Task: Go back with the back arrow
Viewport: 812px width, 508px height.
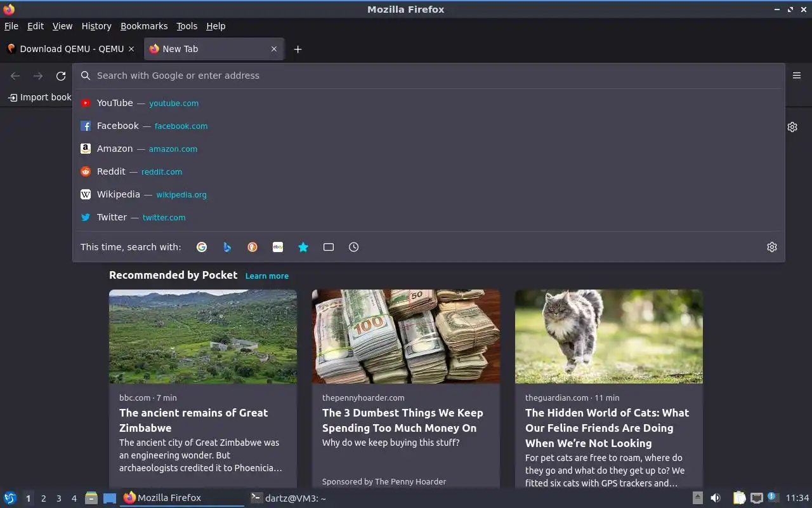Action: pyautogui.click(x=15, y=76)
